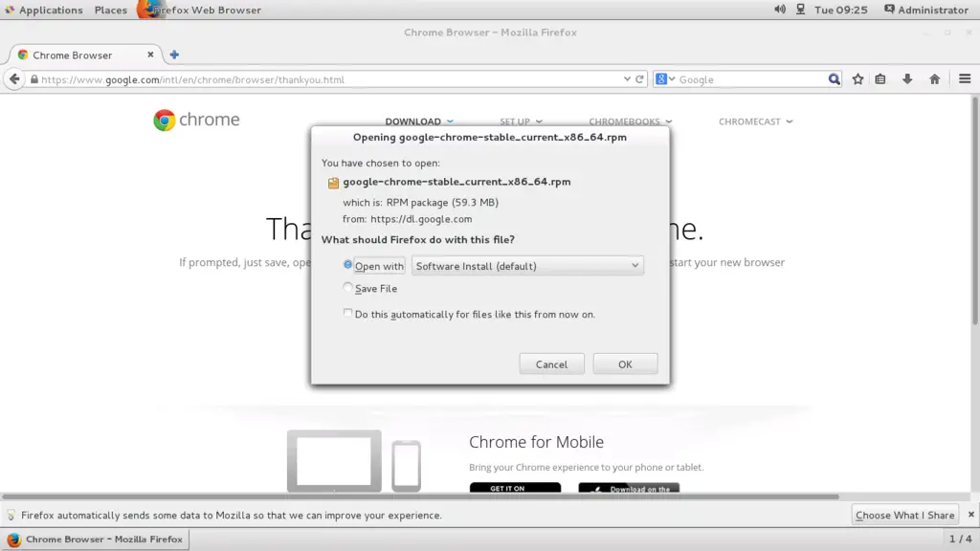Check 'Do this automatically' checkbox

pyautogui.click(x=347, y=313)
